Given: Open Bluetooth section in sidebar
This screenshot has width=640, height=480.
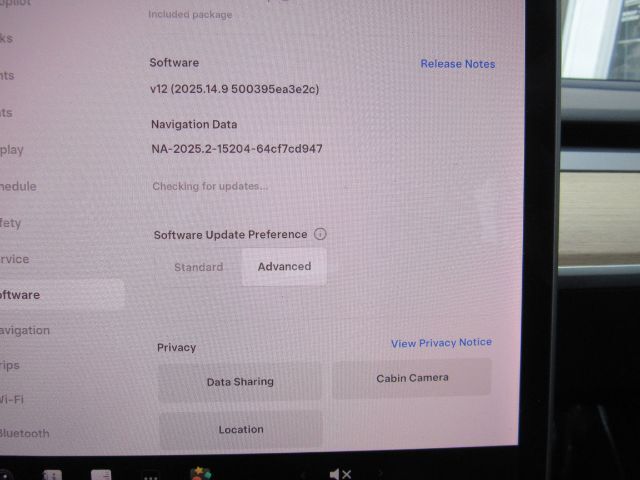Looking at the screenshot, I should tap(24, 433).
